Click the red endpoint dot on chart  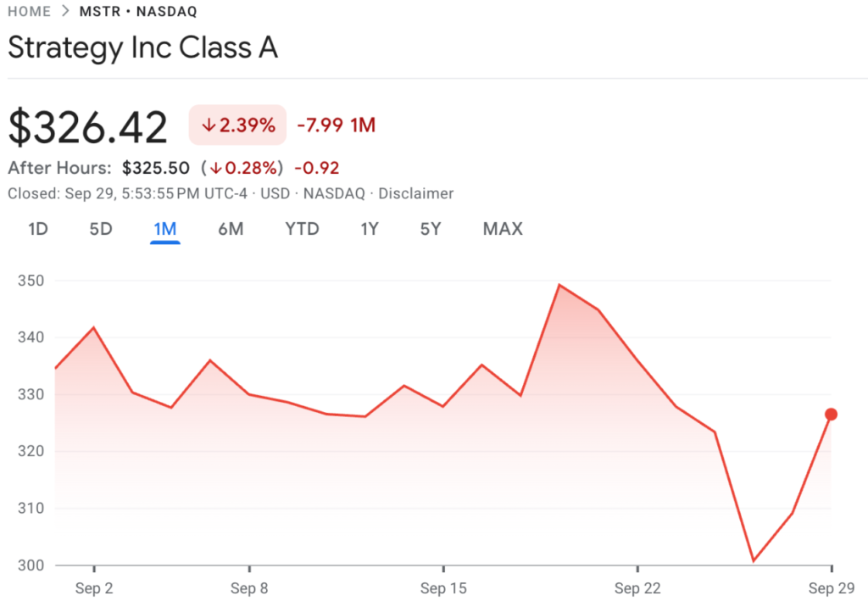click(831, 415)
